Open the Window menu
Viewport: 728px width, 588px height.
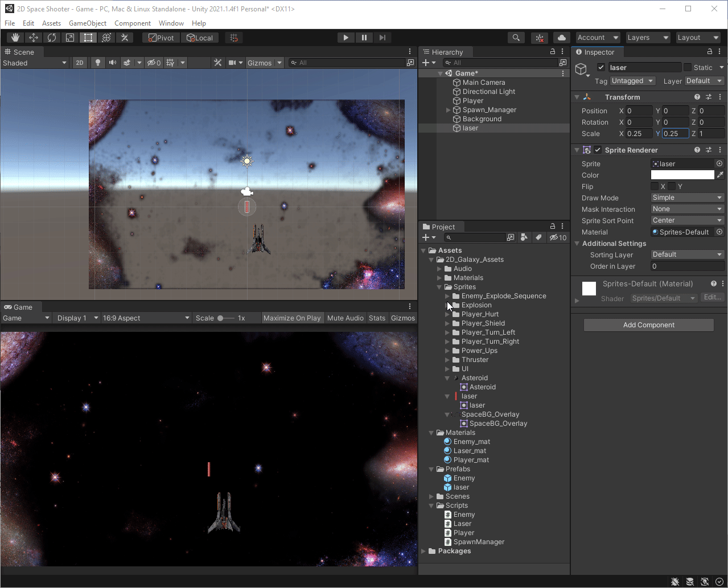171,23
